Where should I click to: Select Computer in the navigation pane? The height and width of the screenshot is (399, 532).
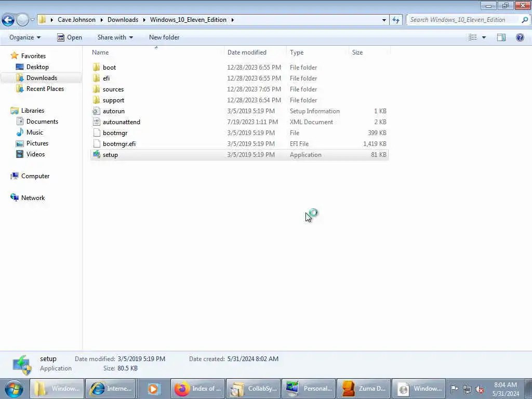[35, 176]
